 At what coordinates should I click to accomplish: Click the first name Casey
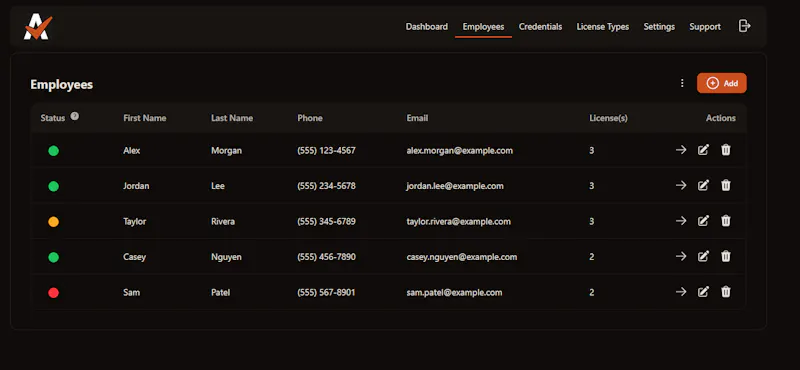click(134, 257)
